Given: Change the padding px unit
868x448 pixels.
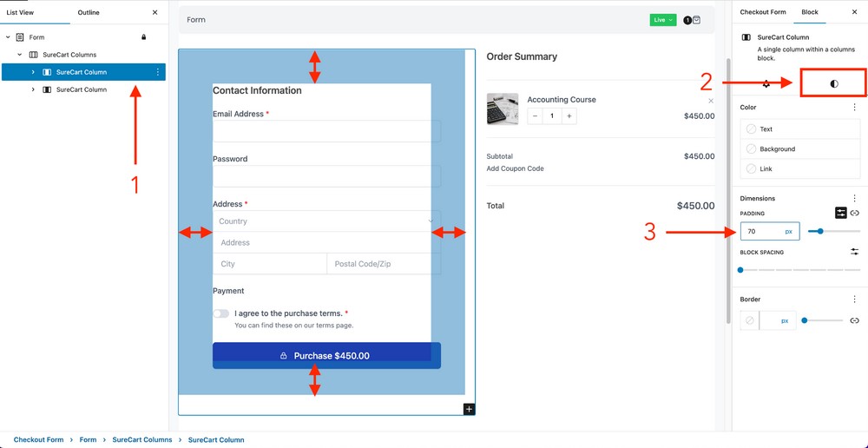Looking at the screenshot, I should tap(788, 232).
